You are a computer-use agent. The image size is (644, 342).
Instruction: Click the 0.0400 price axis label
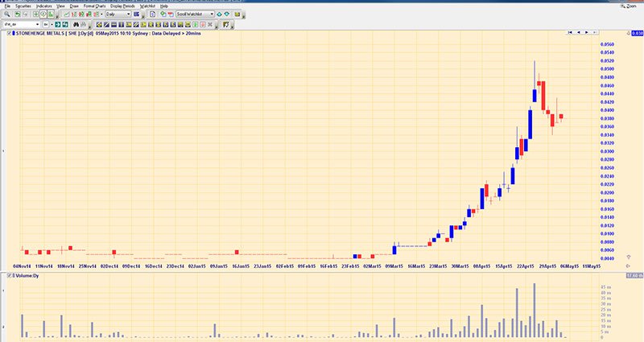tap(607, 110)
